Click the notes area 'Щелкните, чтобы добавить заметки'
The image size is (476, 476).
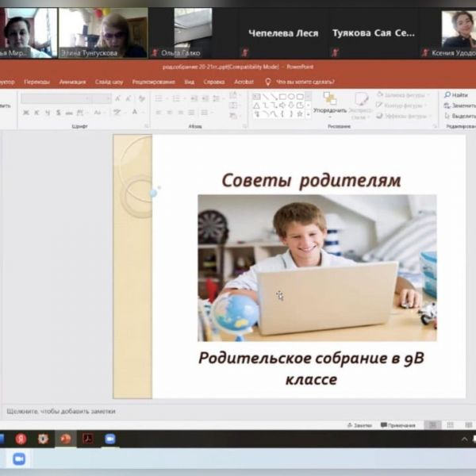point(62,411)
